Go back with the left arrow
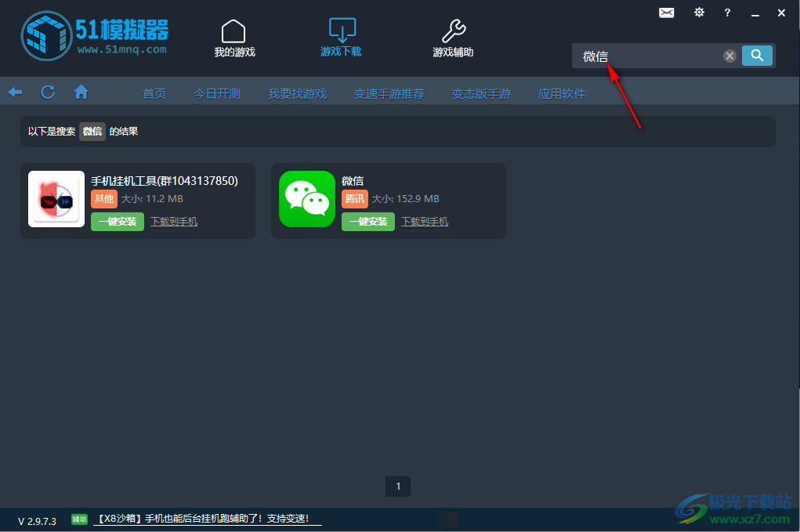800x532 pixels. [16, 92]
